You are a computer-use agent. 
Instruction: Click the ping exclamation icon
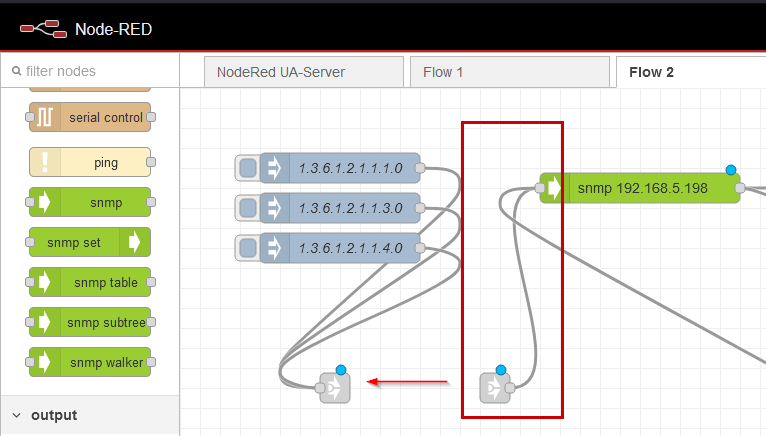click(x=45, y=162)
